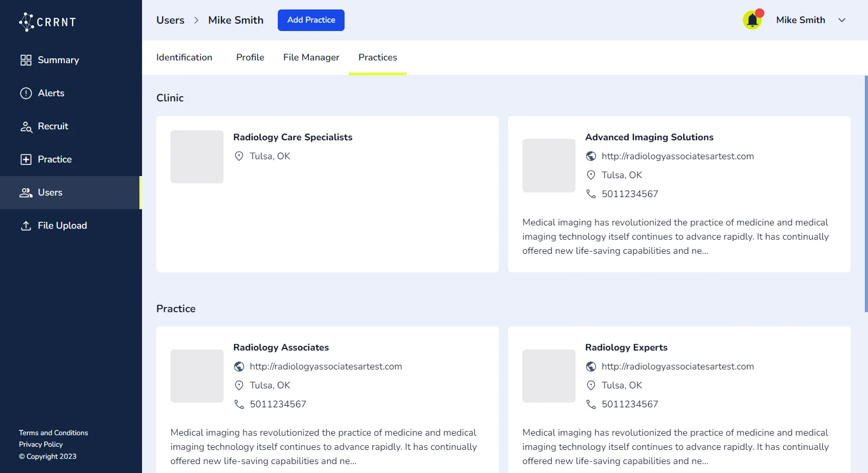Image resolution: width=868 pixels, height=473 pixels.
Task: Click the CRRNT logo
Action: tap(48, 22)
